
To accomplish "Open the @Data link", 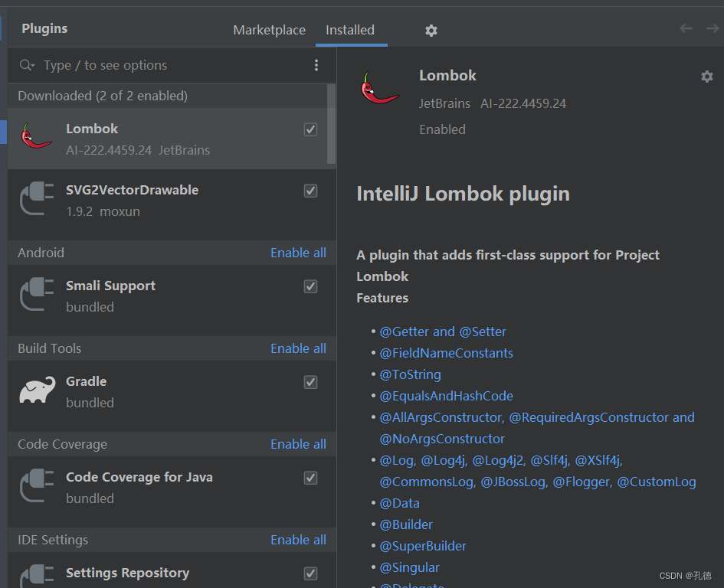I will (x=399, y=504).
